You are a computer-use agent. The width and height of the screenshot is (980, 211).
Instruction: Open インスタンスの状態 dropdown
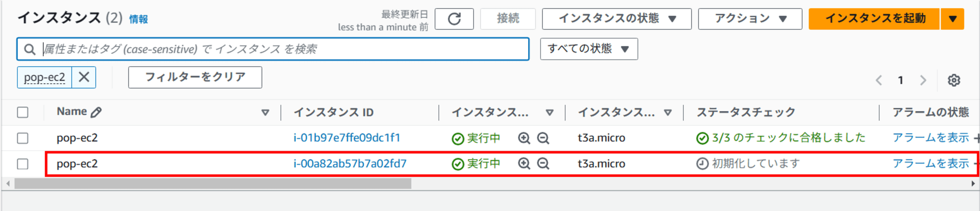617,19
